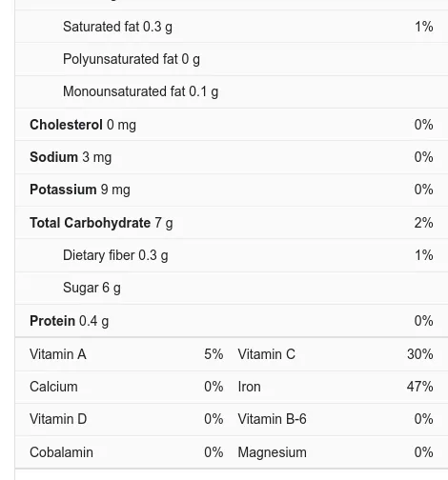Select the Protein 0.4 g row

click(x=232, y=321)
